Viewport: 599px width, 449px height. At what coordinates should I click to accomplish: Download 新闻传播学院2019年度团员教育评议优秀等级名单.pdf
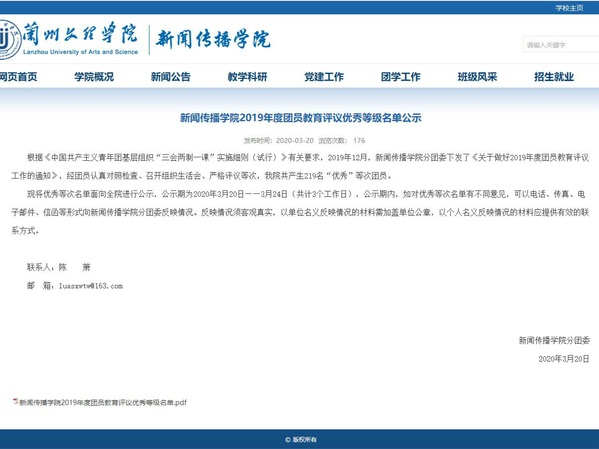tap(103, 402)
